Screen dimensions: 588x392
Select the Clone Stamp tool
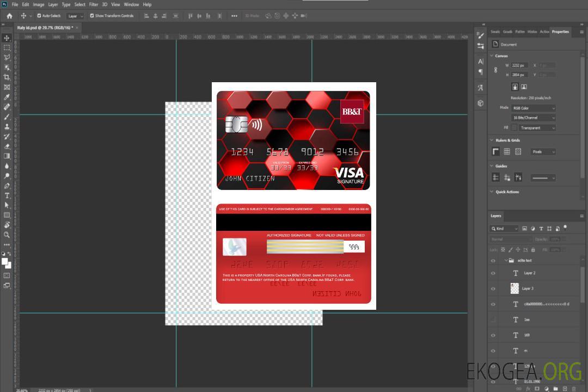point(7,126)
